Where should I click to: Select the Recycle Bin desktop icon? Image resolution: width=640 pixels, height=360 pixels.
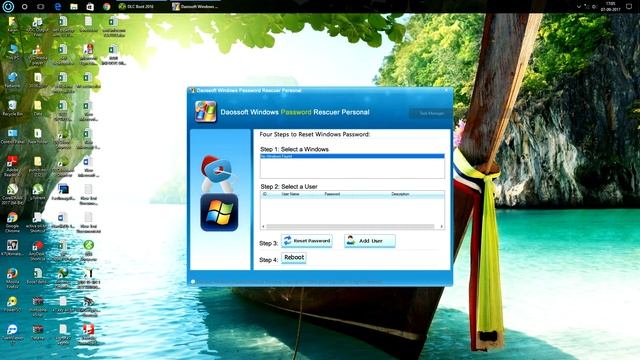pyautogui.click(x=12, y=108)
